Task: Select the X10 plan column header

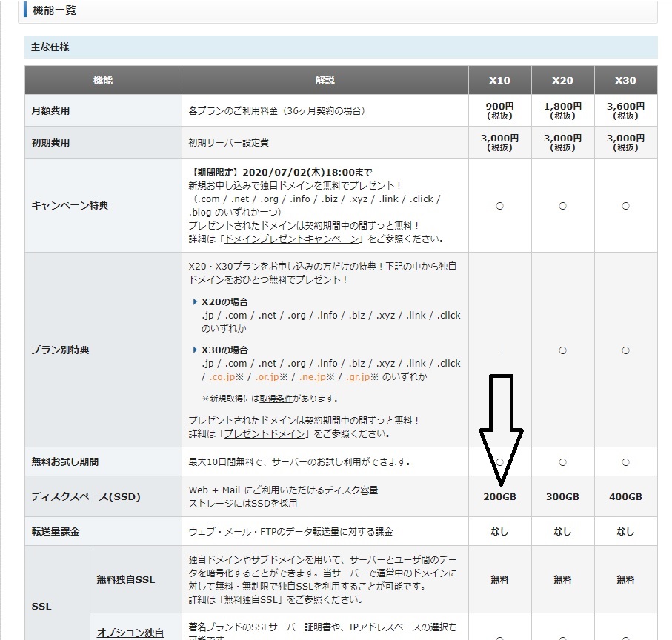Action: click(500, 80)
